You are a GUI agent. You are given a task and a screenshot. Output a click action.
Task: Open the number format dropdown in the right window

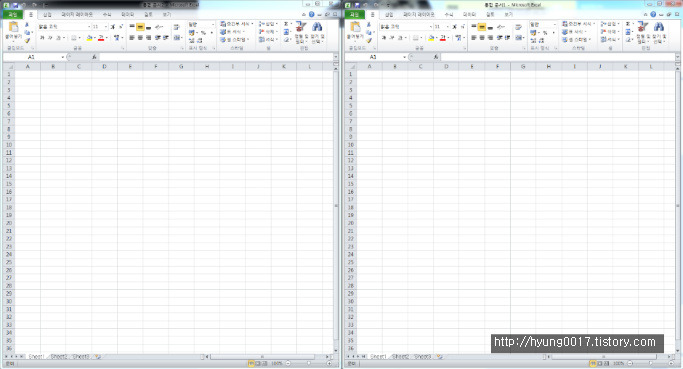tap(554, 24)
